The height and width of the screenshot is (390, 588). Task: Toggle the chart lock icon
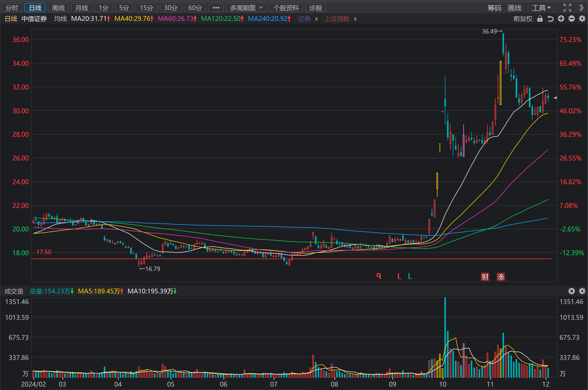point(540,18)
